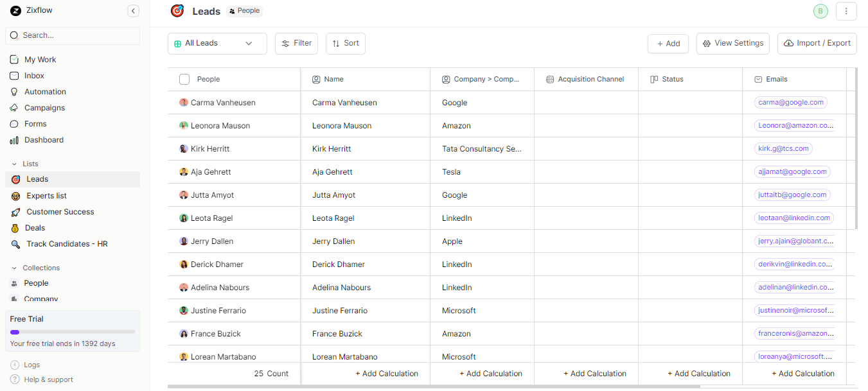Open the three-dot options menu
Viewport: 868px width, 391px height.
(x=846, y=11)
